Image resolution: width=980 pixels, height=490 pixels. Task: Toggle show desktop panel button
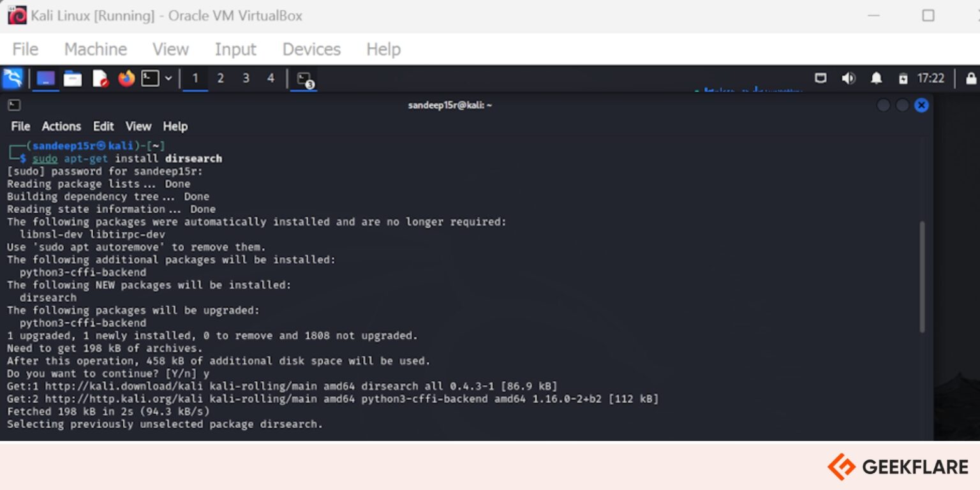(x=820, y=78)
